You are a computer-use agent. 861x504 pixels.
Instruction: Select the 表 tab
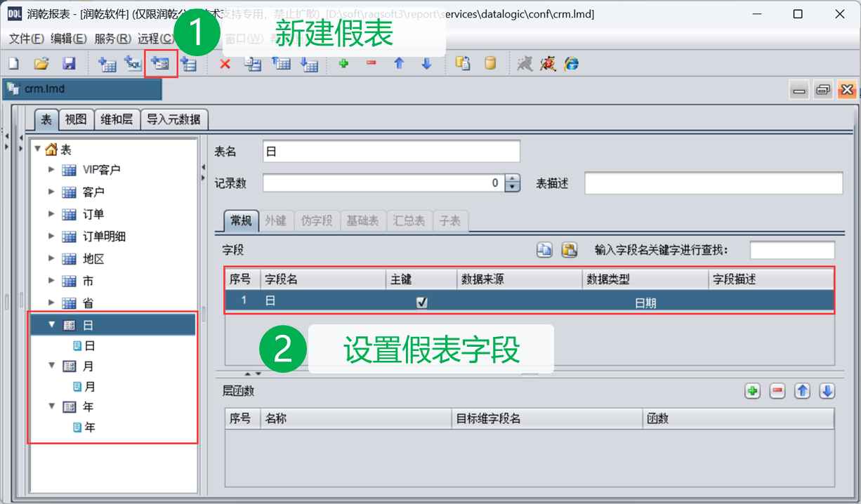(46, 119)
